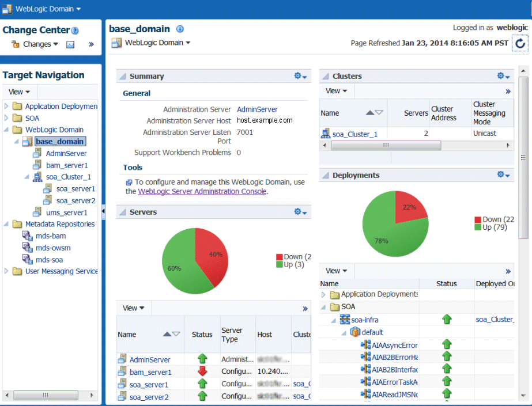This screenshot has width=532, height=406.
Task: Expand Change Center toolbar overflow arrows
Action: [91, 44]
